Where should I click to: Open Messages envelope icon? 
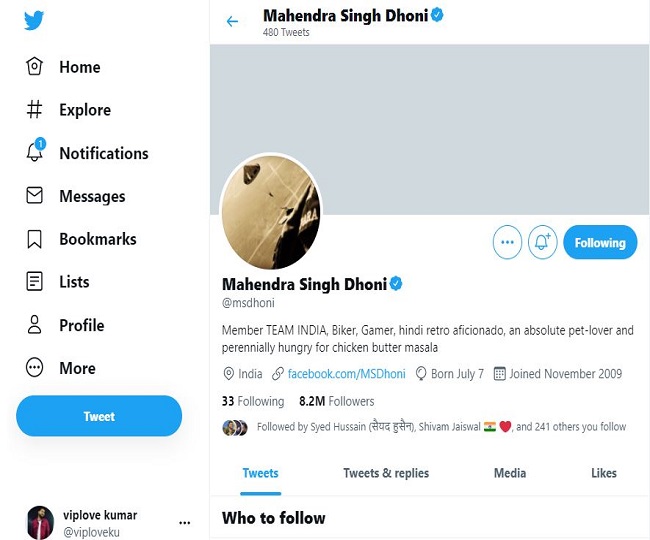click(x=34, y=196)
